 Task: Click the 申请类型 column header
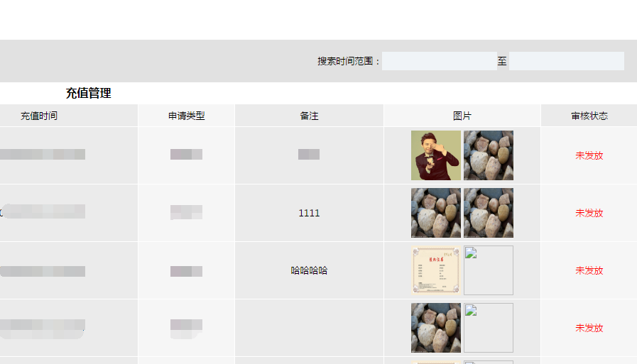(x=187, y=116)
